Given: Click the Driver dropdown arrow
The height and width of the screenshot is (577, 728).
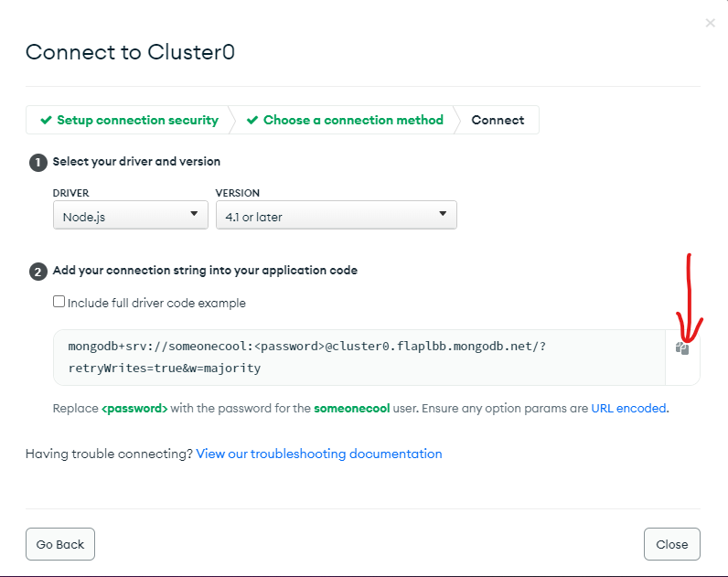Looking at the screenshot, I should click(x=194, y=214).
